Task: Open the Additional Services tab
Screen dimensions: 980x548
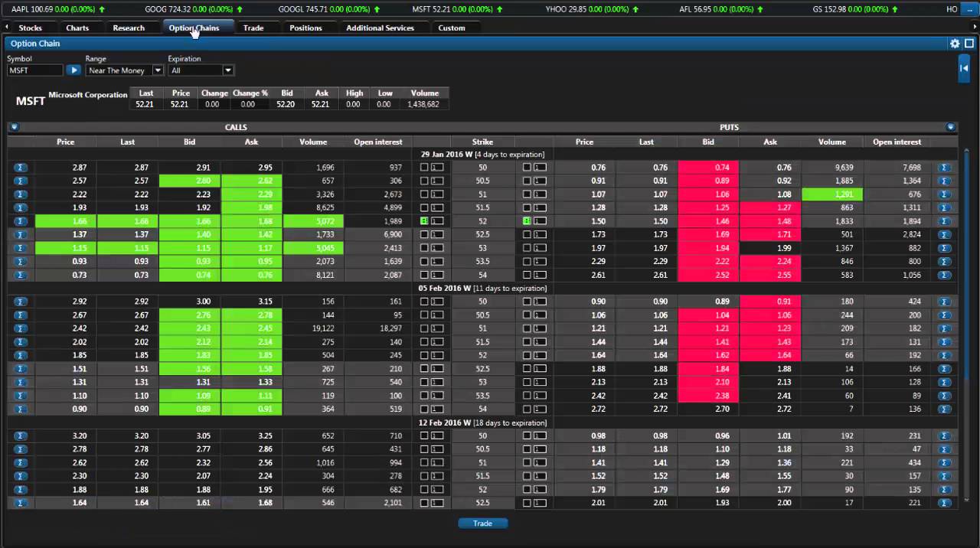Action: pos(380,28)
